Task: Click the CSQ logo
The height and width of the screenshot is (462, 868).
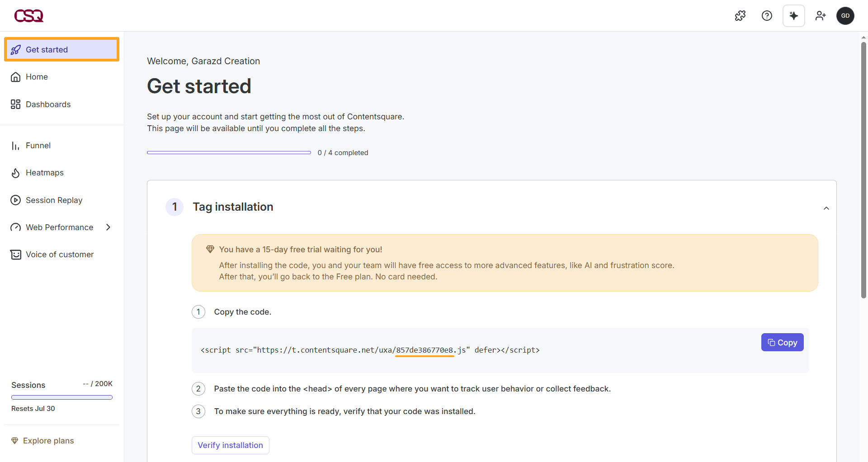Action: tap(29, 16)
